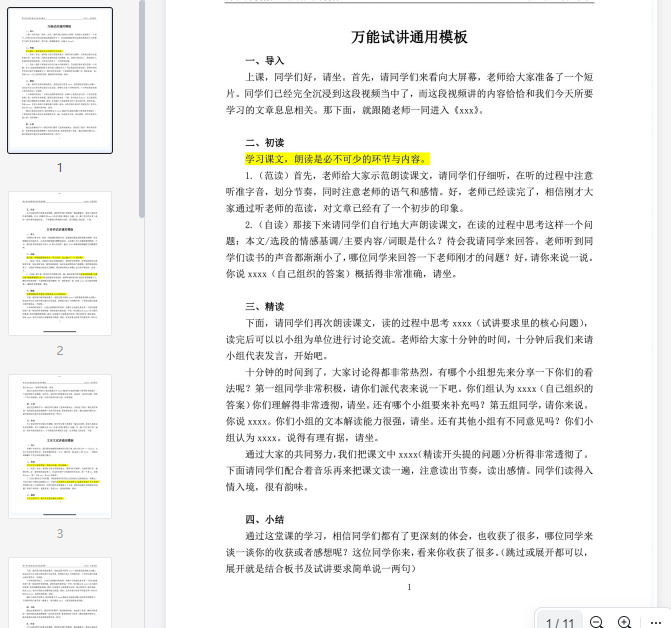Click the paragraph starting 1.（范读）首先

click(x=410, y=192)
